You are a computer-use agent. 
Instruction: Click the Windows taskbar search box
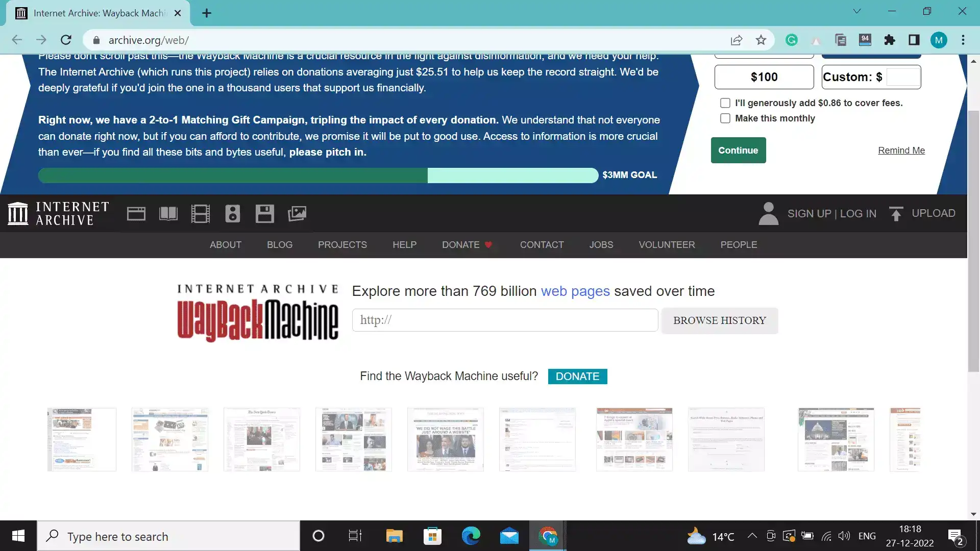coord(168,536)
